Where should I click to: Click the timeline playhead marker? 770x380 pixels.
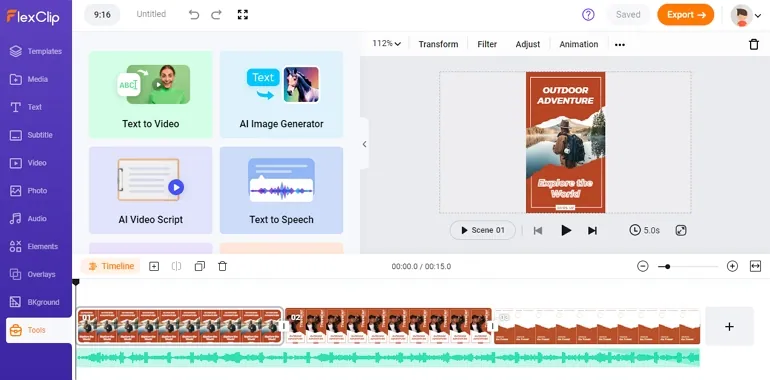[x=76, y=282]
